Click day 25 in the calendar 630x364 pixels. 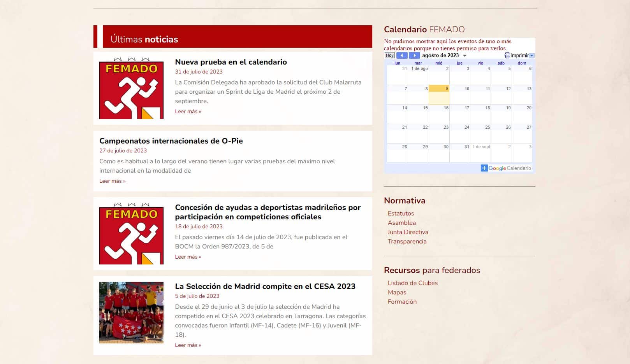(480, 133)
